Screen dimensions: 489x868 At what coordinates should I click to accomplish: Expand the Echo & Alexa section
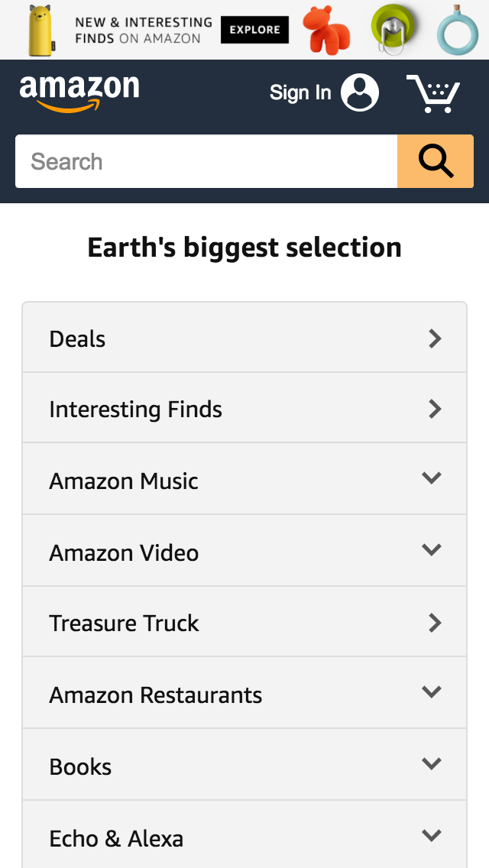pyautogui.click(x=432, y=837)
